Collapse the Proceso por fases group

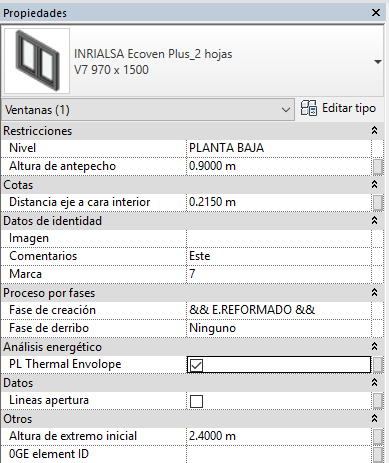coord(374,292)
